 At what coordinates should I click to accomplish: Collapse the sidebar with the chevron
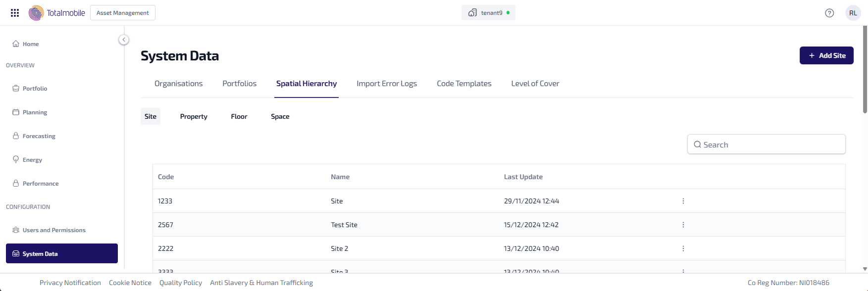124,40
